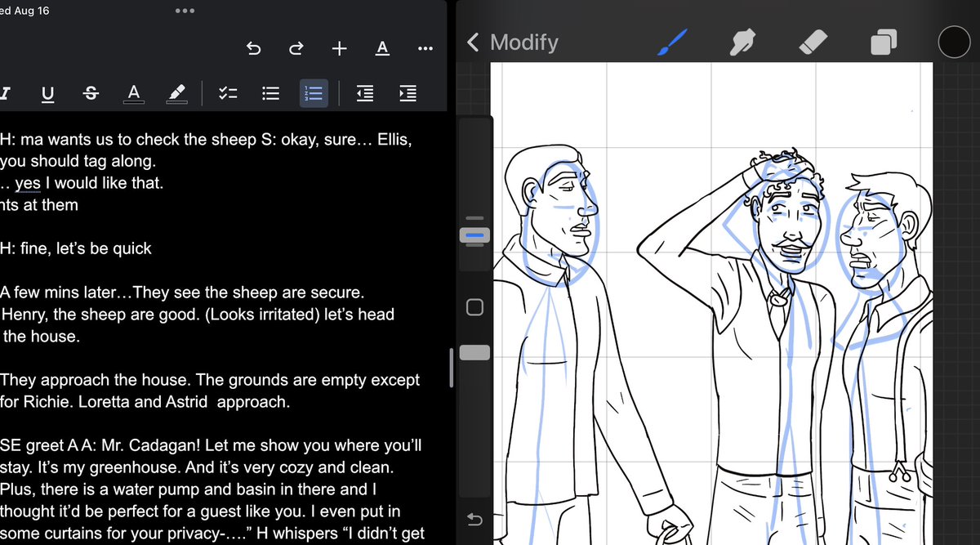
Task: Toggle numbered list
Action: [x=314, y=94]
